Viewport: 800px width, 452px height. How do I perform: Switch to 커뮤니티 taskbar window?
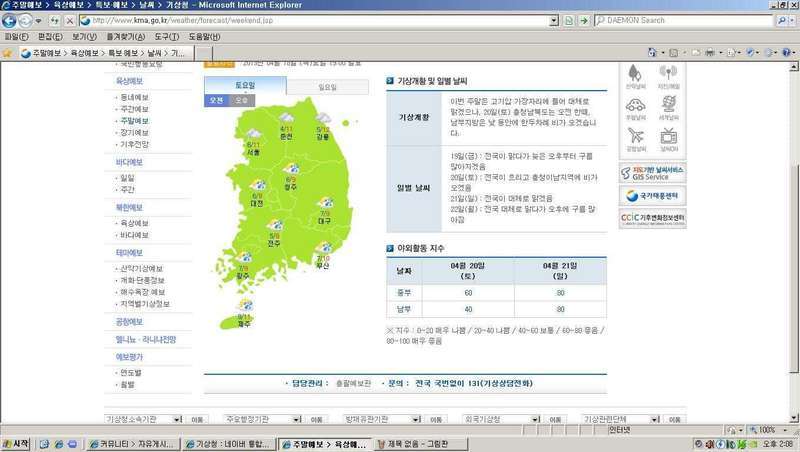pos(133,444)
